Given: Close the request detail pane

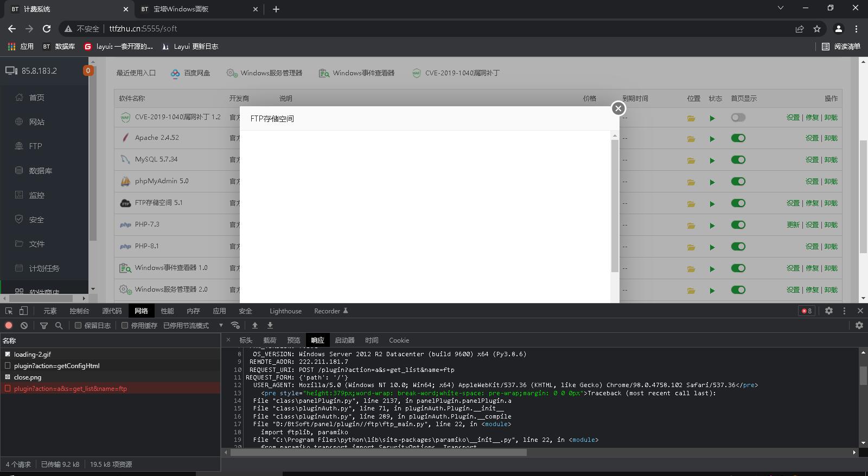Looking at the screenshot, I should [x=228, y=340].
